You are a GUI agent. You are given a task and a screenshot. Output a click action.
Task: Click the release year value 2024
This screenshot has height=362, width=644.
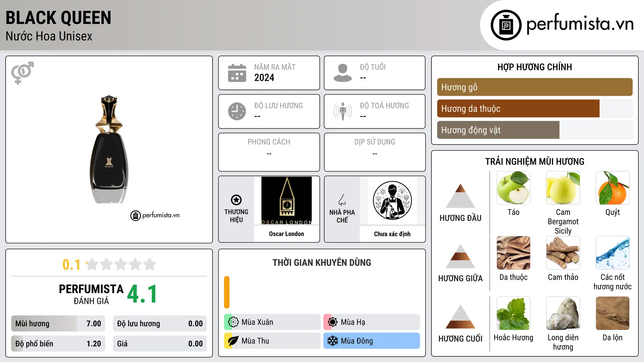[x=264, y=78]
